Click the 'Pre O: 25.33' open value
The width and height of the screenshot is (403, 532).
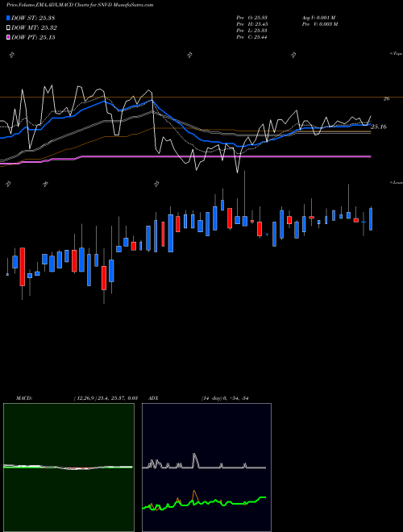[251, 18]
